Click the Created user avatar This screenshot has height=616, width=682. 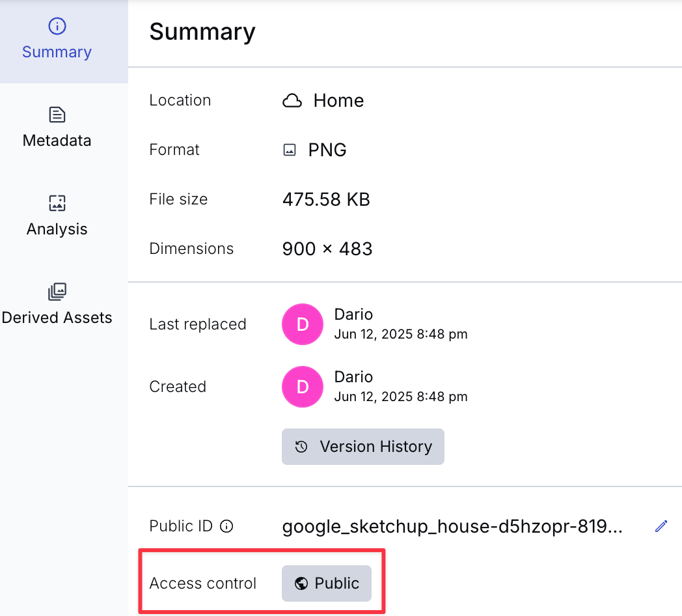pyautogui.click(x=303, y=387)
